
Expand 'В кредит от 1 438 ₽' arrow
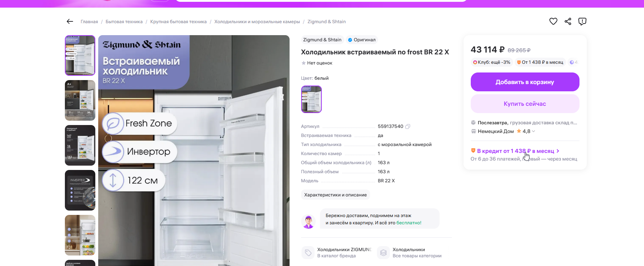click(558, 151)
